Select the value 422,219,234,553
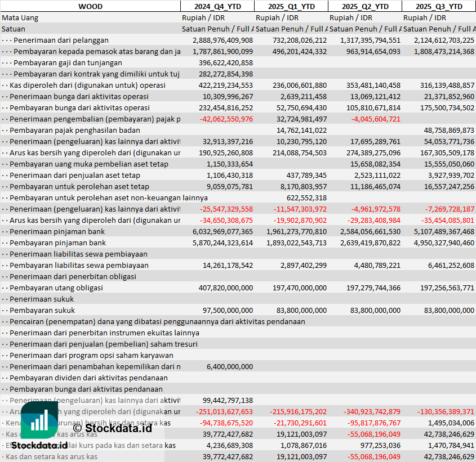The height and width of the screenshot is (462, 476). pyautogui.click(x=225, y=85)
